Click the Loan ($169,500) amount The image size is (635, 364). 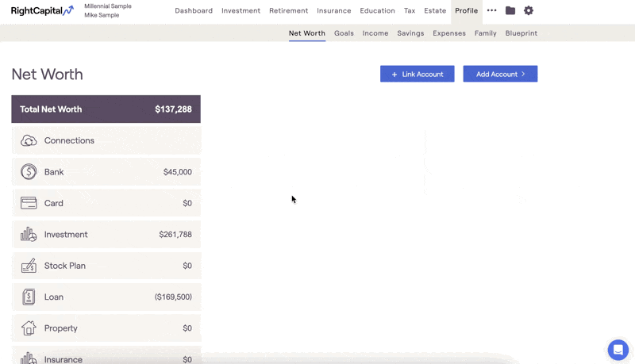coord(173,297)
